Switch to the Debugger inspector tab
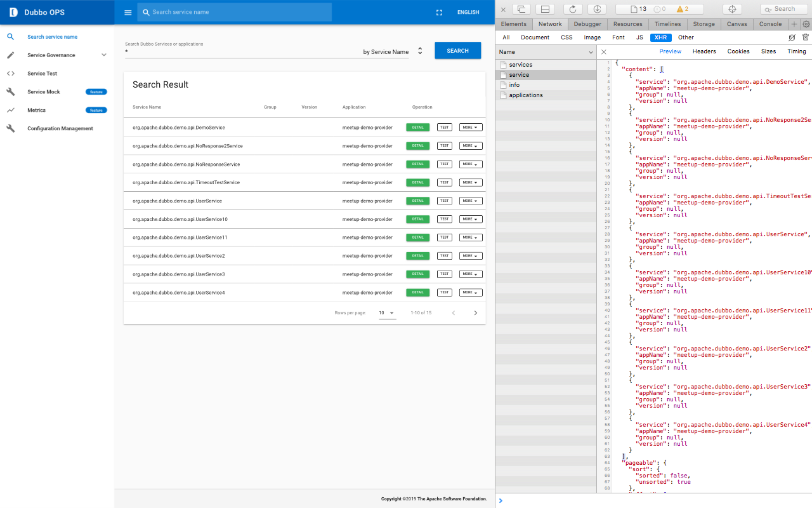Viewport: 812px width, 508px height. click(x=587, y=24)
